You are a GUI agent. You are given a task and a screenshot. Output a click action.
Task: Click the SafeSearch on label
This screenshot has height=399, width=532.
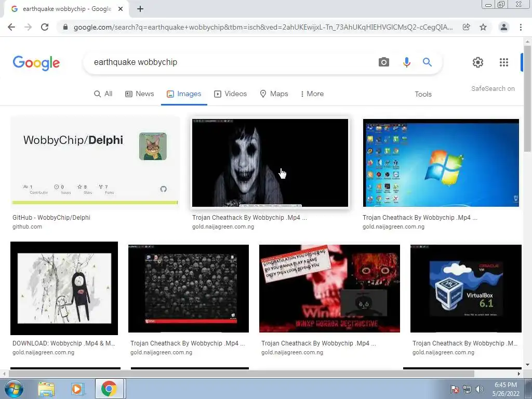point(493,88)
